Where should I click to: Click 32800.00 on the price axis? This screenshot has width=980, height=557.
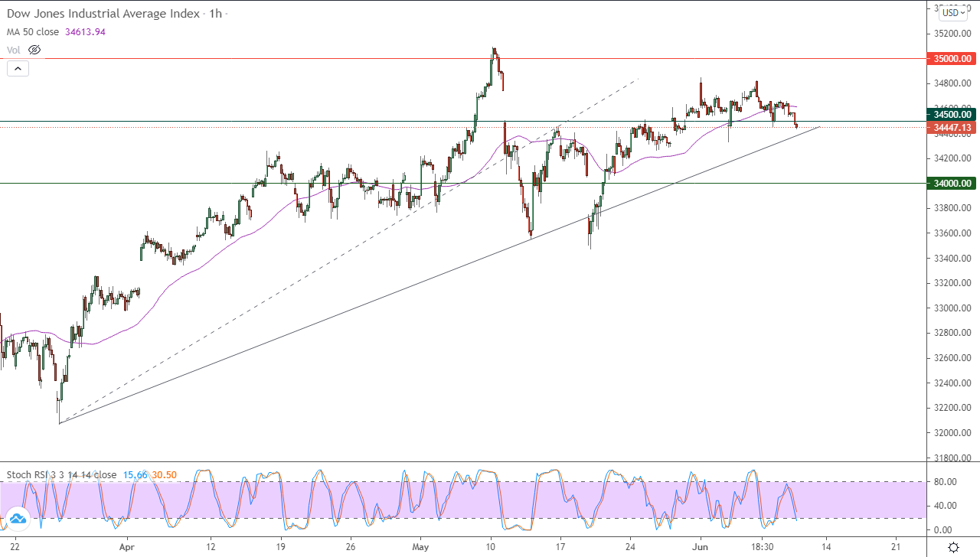point(952,333)
